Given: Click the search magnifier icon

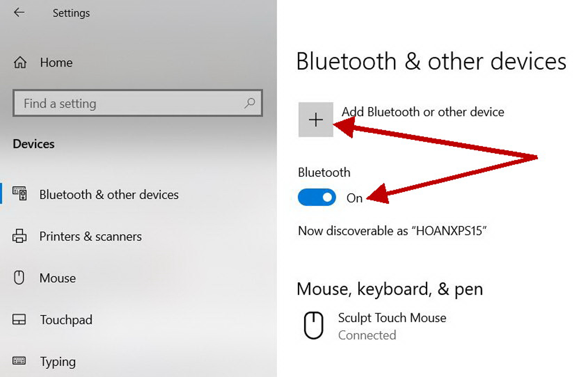Looking at the screenshot, I should pos(250,103).
